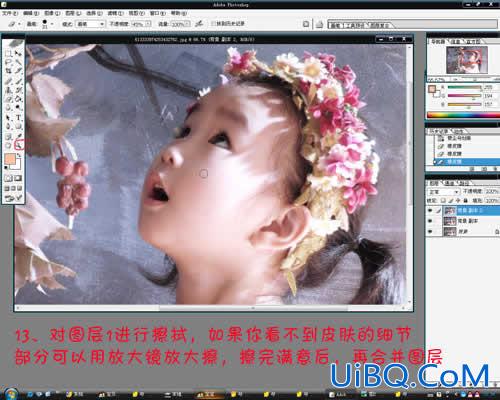Select the Healing Brush tool
The image size is (500, 400).
point(9,81)
